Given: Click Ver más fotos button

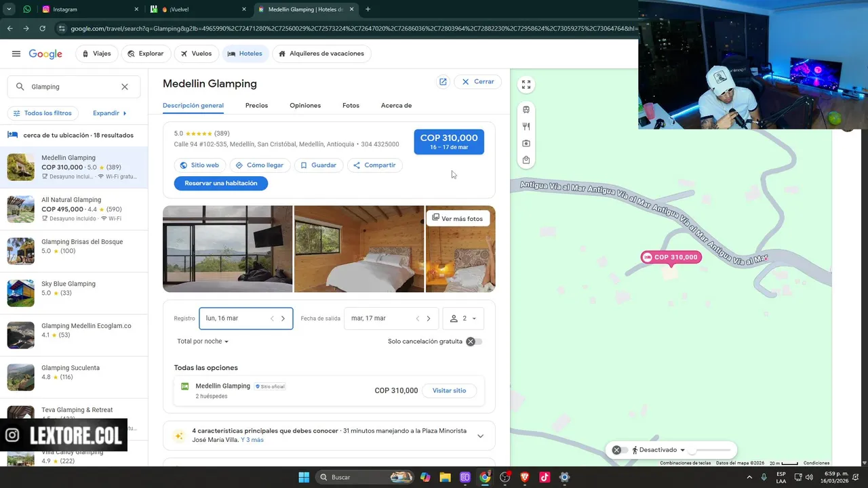Looking at the screenshot, I should (x=458, y=218).
